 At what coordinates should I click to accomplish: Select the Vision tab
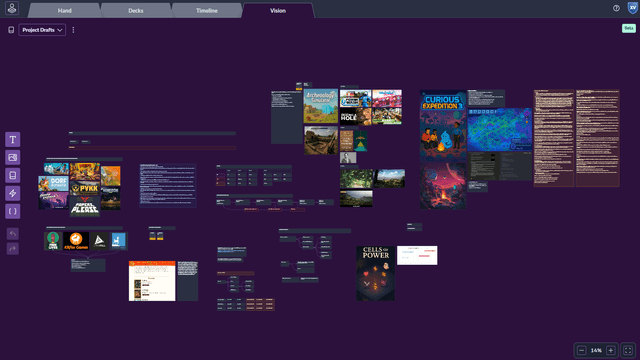[x=278, y=11]
